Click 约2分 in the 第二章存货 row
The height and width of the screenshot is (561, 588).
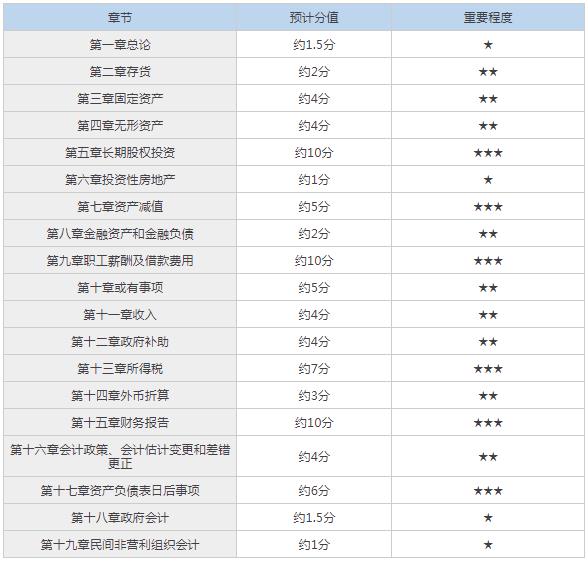[314, 72]
